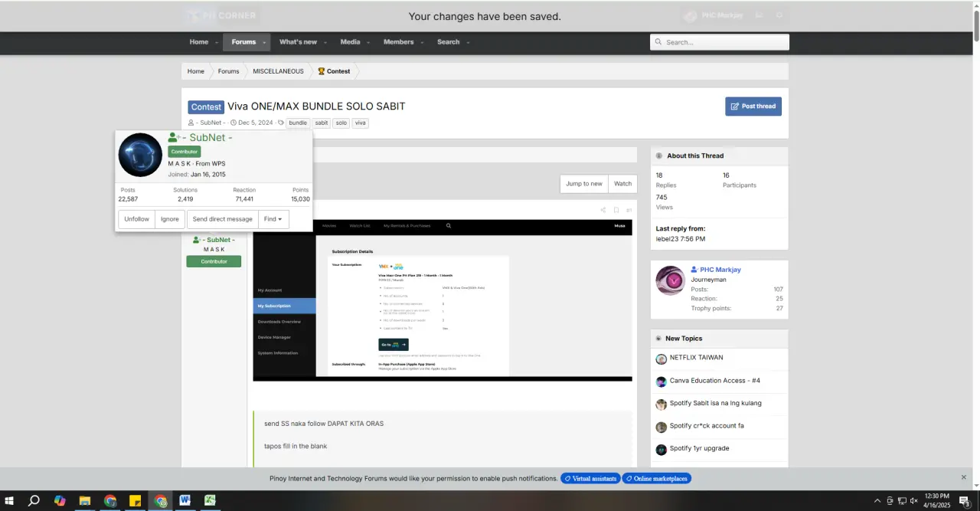Image resolution: width=980 pixels, height=511 pixels.
Task: Open File Explorer from the taskbar
Action: pyautogui.click(x=85, y=501)
